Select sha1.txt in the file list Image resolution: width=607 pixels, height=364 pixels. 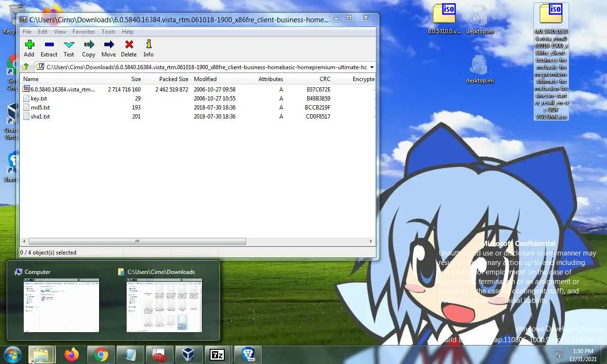coord(198,117)
